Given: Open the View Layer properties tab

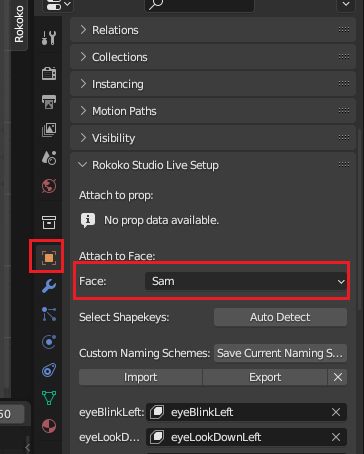Looking at the screenshot, I should [x=49, y=130].
